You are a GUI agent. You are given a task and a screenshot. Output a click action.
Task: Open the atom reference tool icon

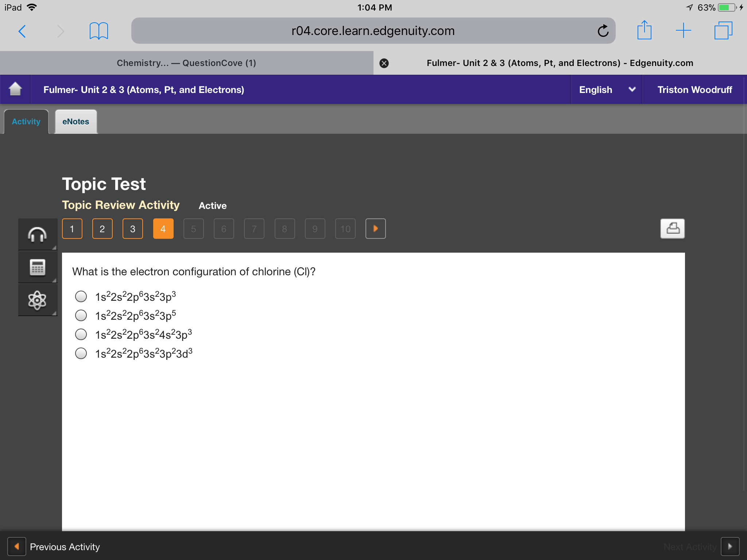(38, 300)
